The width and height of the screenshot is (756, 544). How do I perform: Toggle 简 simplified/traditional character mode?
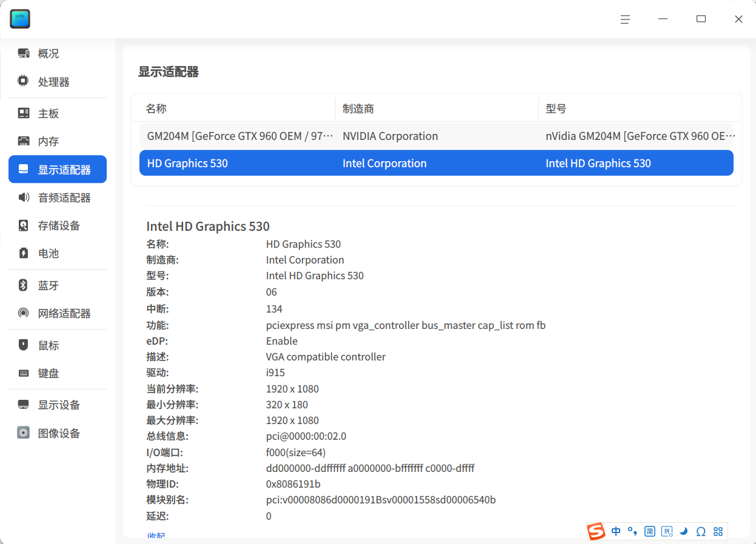click(x=650, y=531)
